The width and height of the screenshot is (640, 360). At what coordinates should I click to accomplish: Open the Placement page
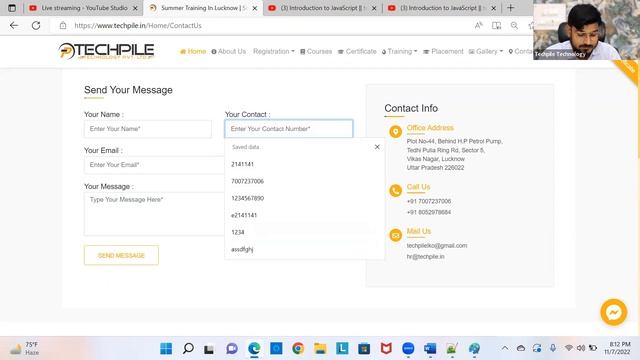click(443, 51)
